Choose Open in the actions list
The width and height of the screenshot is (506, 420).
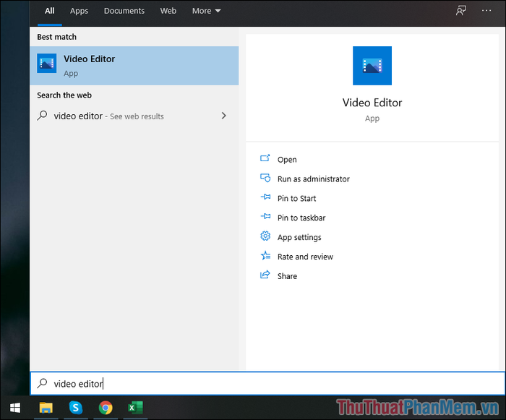point(287,160)
